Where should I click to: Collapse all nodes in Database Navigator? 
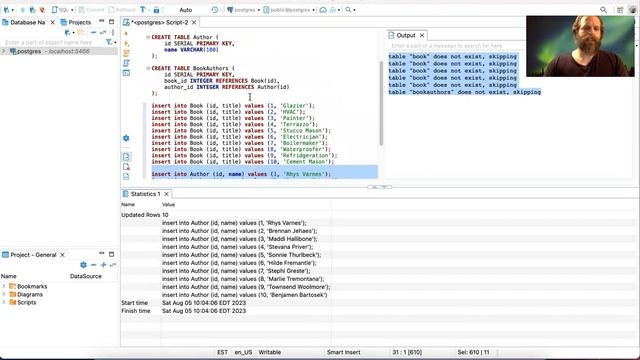(x=93, y=32)
